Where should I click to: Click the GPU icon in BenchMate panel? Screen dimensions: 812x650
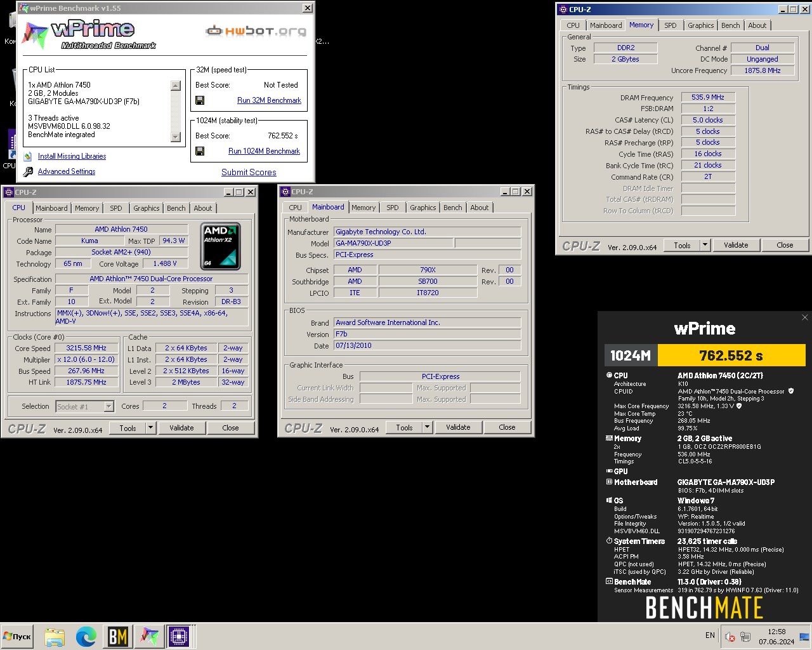click(609, 471)
